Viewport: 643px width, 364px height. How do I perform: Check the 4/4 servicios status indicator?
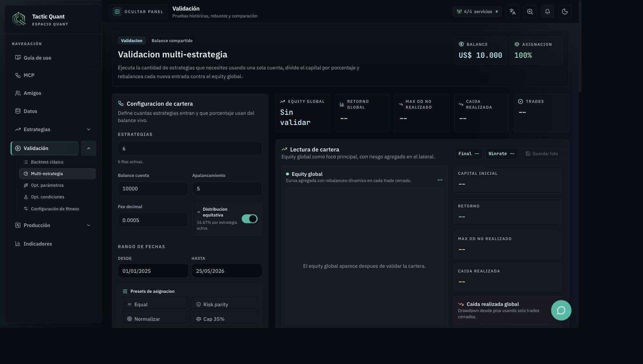tap(477, 12)
